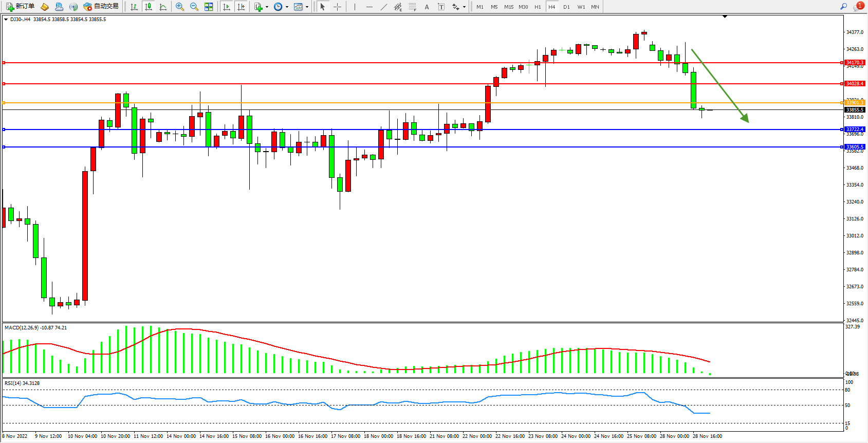
Task: Switch to the D1 timeframe
Action: pyautogui.click(x=566, y=7)
